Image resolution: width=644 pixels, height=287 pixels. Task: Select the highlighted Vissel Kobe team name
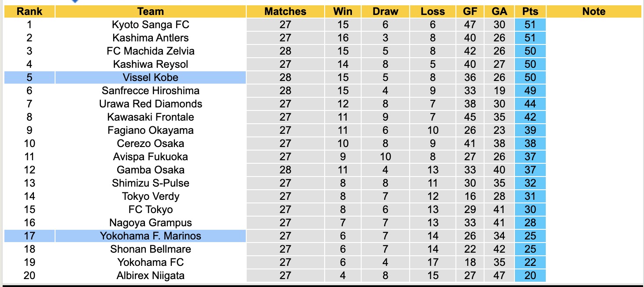tap(150, 77)
